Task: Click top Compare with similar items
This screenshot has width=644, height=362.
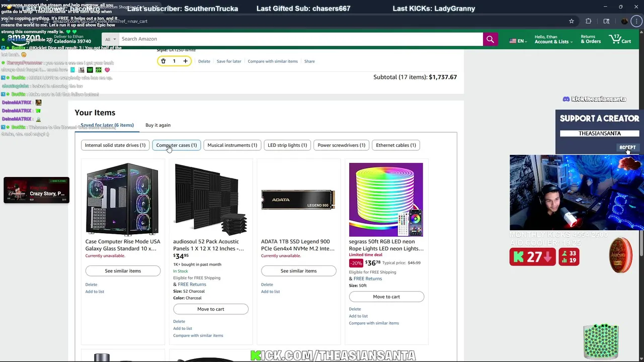Action: click(273, 61)
